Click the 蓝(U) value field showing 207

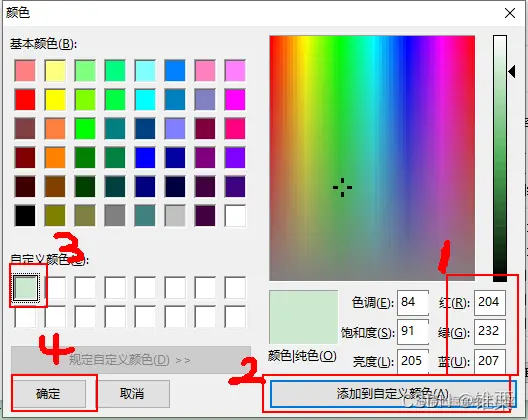tap(490, 361)
